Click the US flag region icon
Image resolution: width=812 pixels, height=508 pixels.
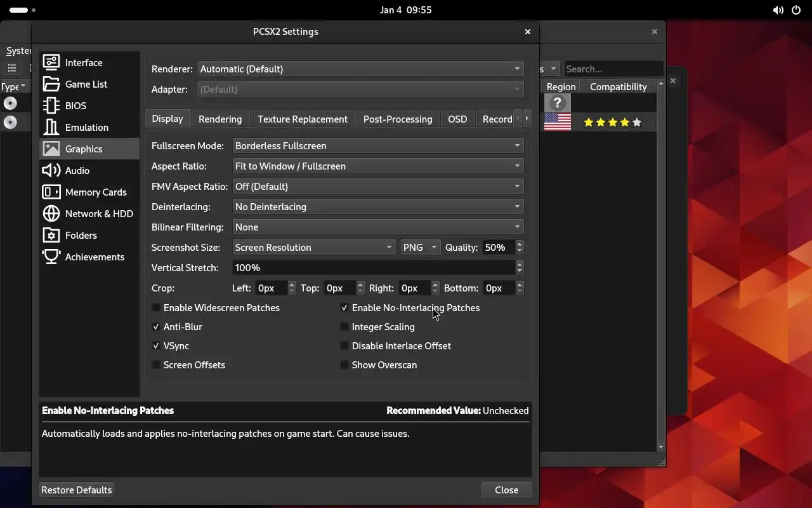[558, 122]
